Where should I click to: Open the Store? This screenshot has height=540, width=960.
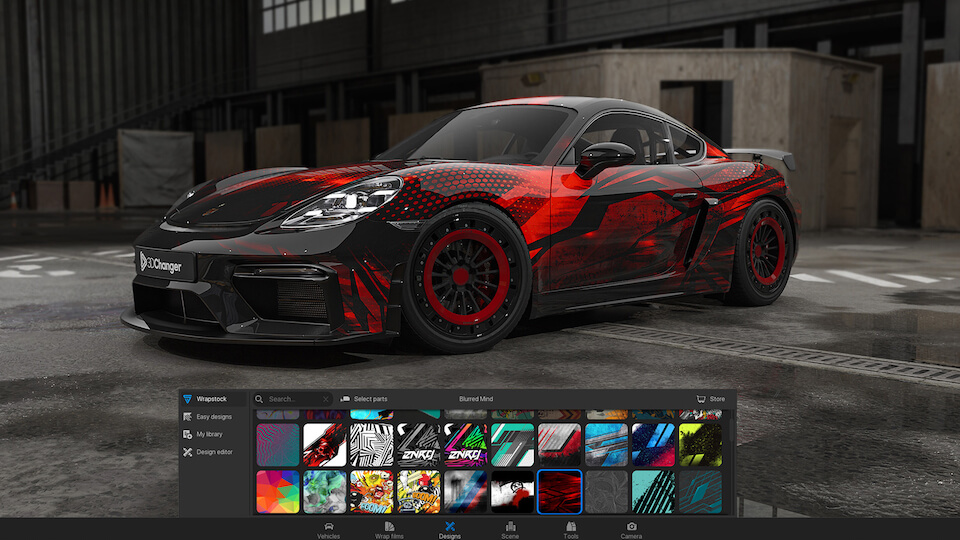[711, 399]
